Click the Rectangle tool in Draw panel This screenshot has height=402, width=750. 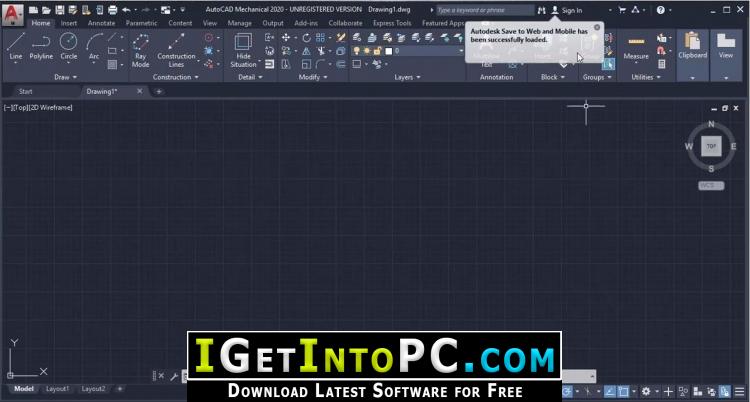pos(112,51)
